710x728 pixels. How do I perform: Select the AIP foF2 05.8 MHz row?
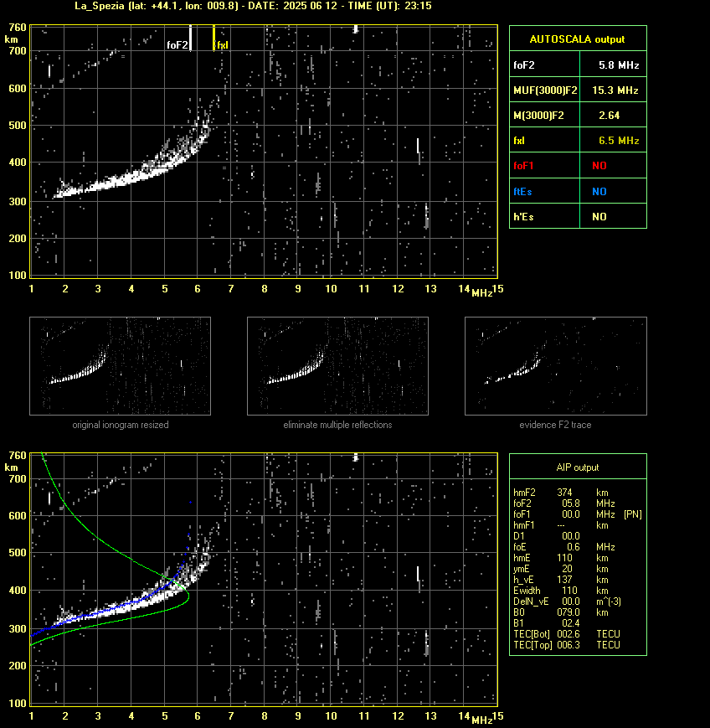click(x=563, y=503)
